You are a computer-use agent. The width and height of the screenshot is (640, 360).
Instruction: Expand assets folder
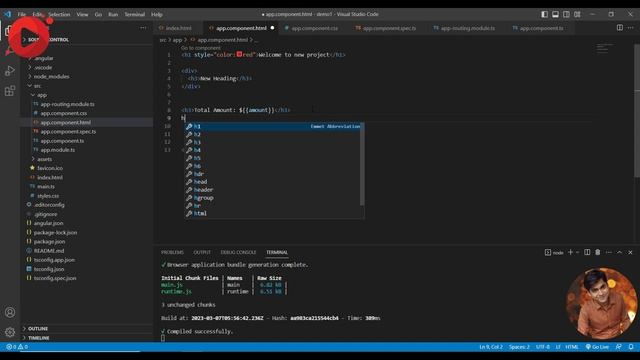44,159
